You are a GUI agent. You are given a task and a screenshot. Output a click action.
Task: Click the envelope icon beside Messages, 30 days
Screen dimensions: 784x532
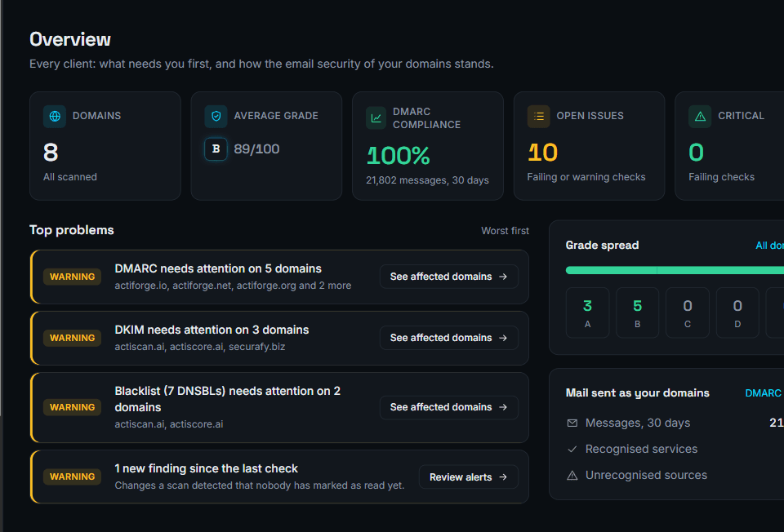pos(572,423)
